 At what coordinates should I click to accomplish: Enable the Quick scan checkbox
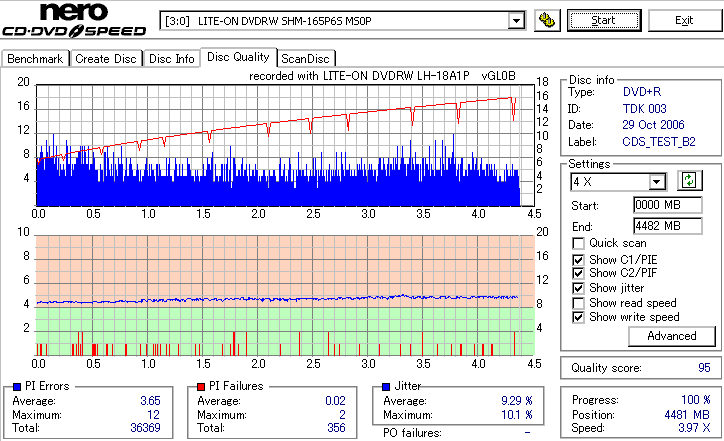coord(578,243)
